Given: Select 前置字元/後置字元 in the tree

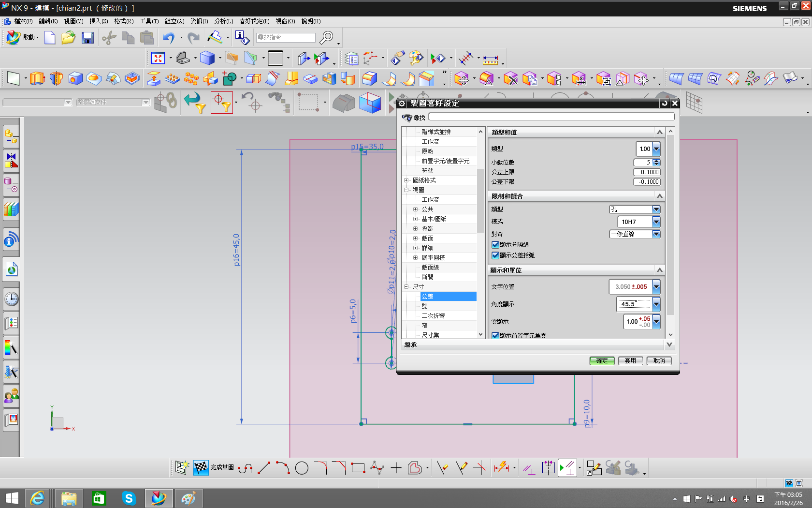Looking at the screenshot, I should (x=445, y=161).
